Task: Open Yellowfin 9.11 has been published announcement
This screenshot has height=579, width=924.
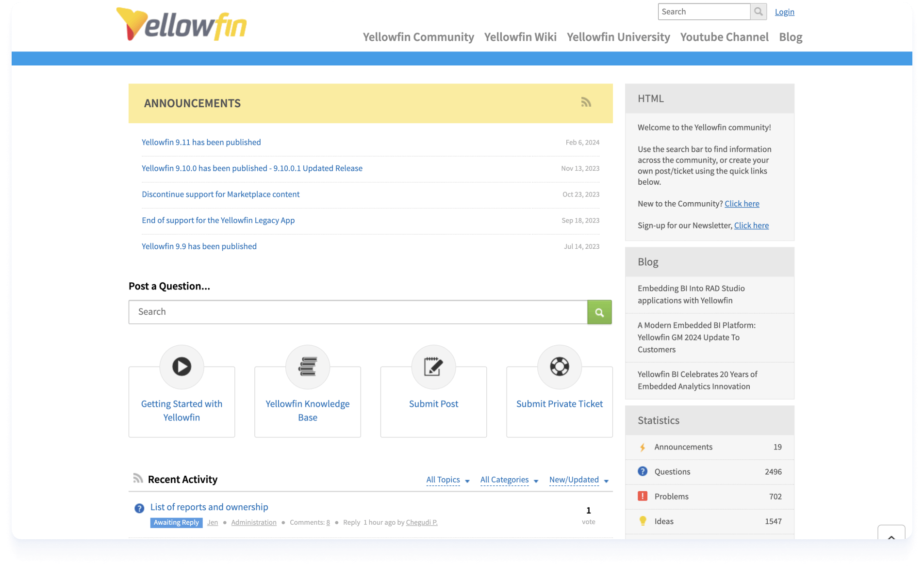Action: [x=201, y=142]
